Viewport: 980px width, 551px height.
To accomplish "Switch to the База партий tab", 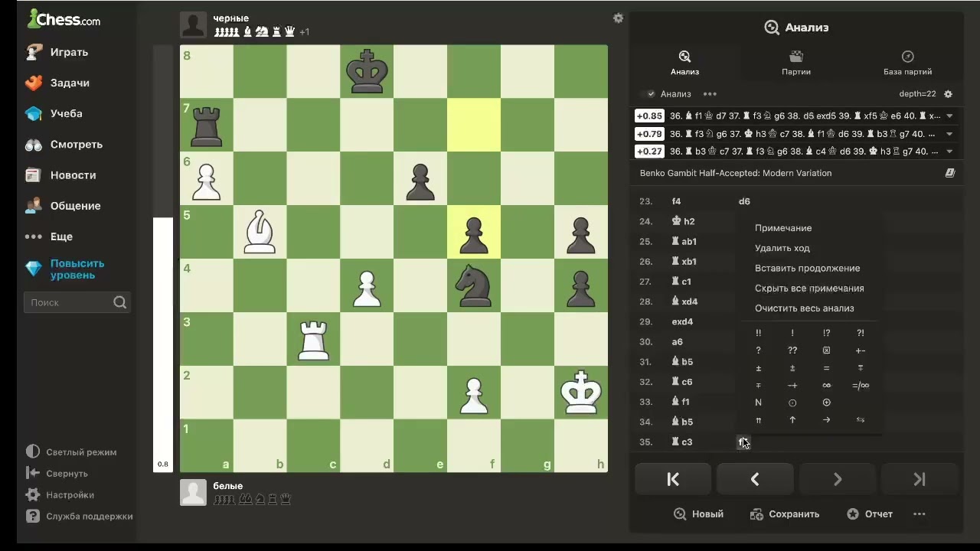I will pos(908,63).
